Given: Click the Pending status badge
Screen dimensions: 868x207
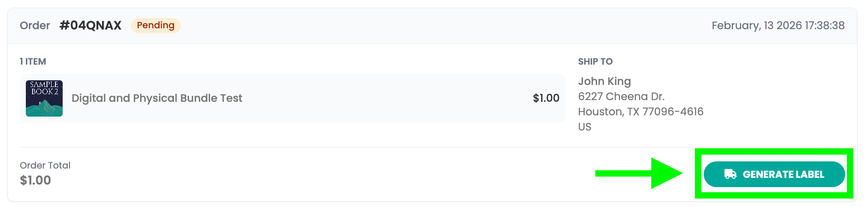Looking at the screenshot, I should tap(155, 25).
